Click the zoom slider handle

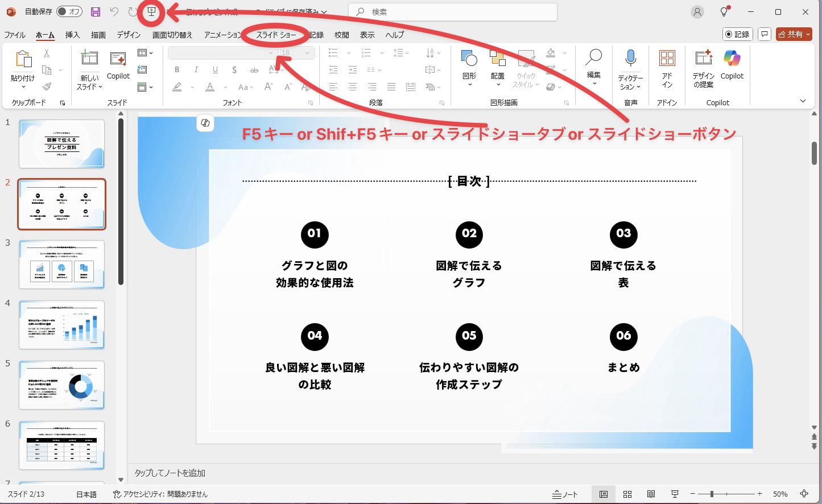pos(712,494)
